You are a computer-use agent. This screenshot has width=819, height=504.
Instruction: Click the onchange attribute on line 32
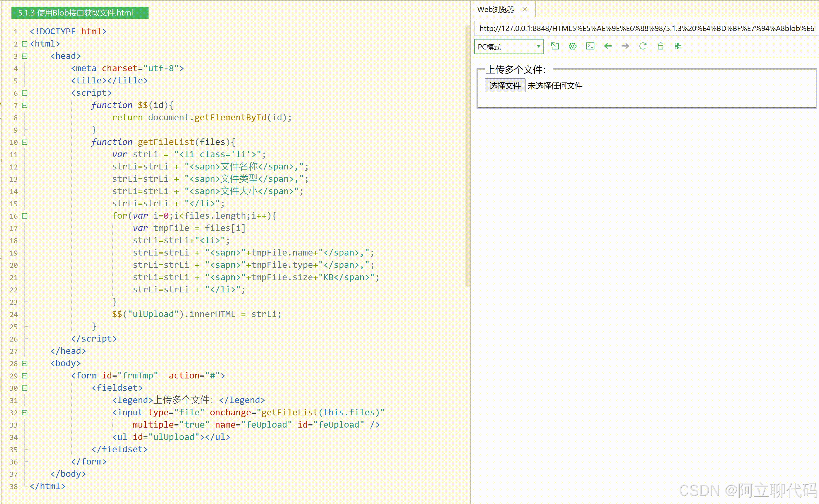[297, 412]
